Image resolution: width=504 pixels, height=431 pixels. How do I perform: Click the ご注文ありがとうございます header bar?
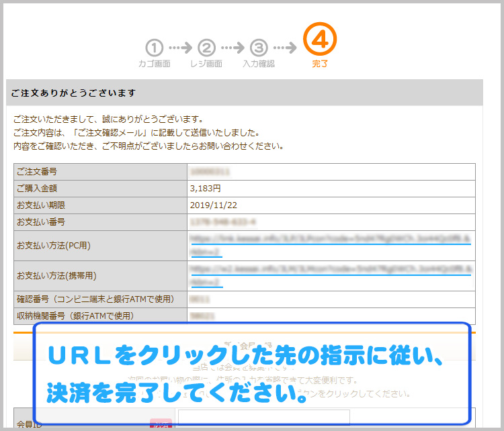244,93
